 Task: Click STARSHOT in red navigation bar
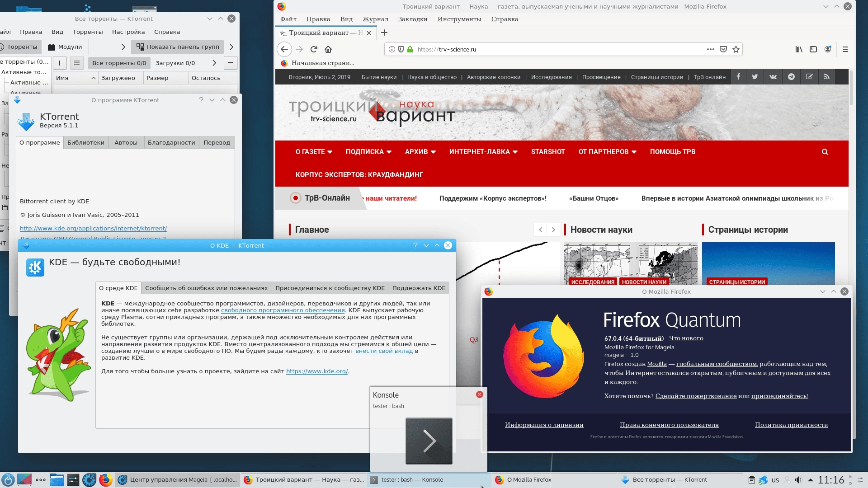[x=548, y=152]
